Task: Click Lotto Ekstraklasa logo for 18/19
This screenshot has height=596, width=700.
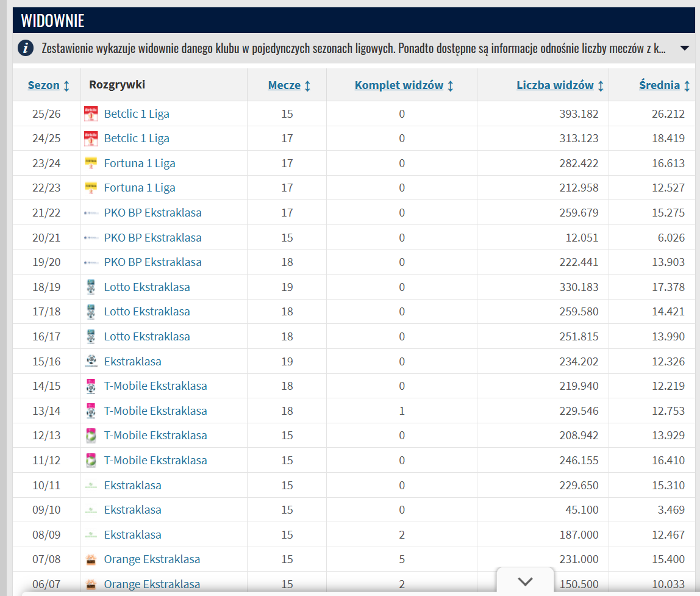Action: point(91,287)
